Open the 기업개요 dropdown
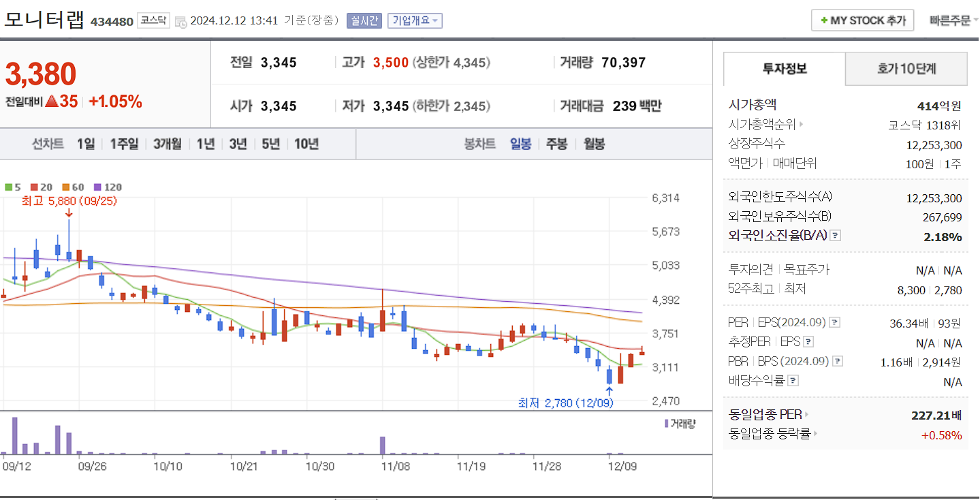Screen dimensions: 980x500 (x=415, y=20)
